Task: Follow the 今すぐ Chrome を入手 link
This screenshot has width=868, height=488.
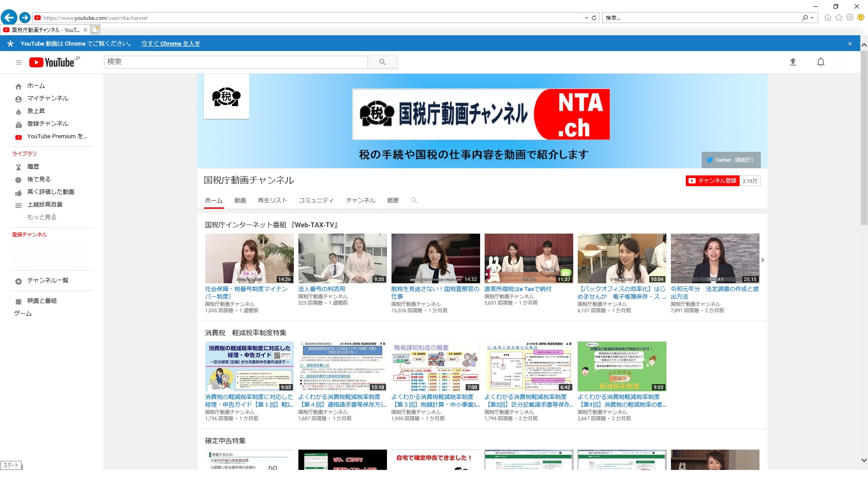Action: point(170,44)
